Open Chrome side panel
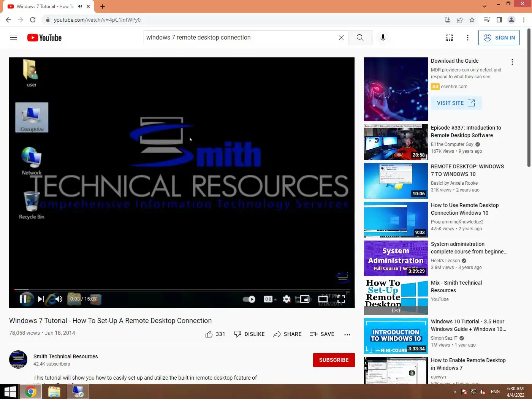Viewport: 532px width, 399px height. coord(499,20)
